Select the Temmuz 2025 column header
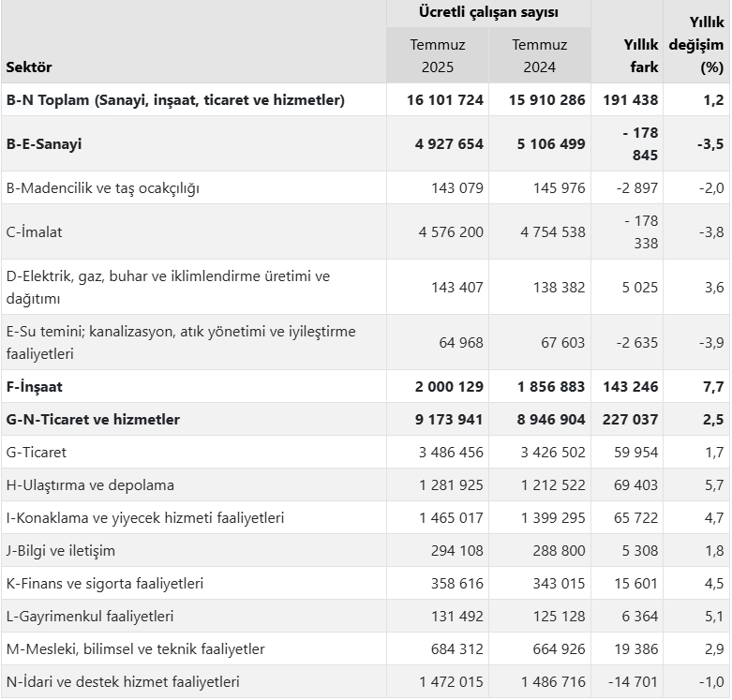This screenshot has height=700, width=732. click(x=437, y=55)
